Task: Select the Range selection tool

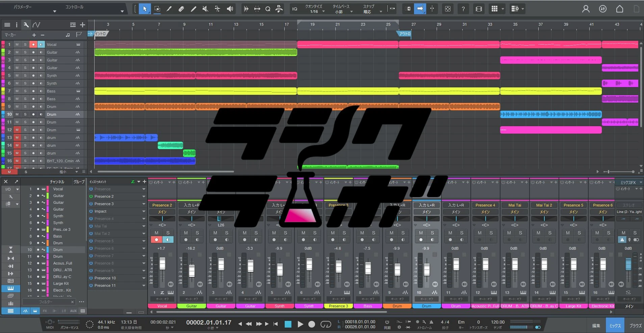Action: pyautogui.click(x=157, y=9)
